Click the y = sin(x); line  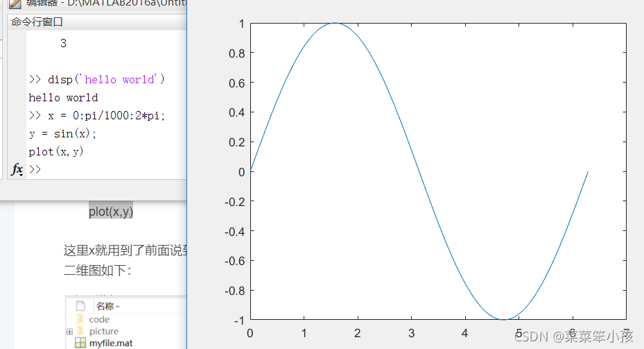62,134
